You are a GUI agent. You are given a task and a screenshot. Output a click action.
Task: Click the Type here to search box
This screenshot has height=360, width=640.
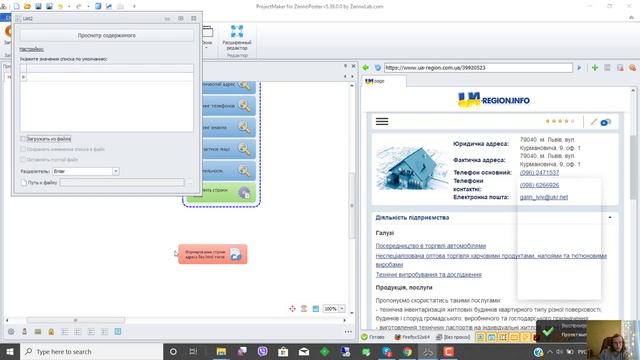(92, 351)
